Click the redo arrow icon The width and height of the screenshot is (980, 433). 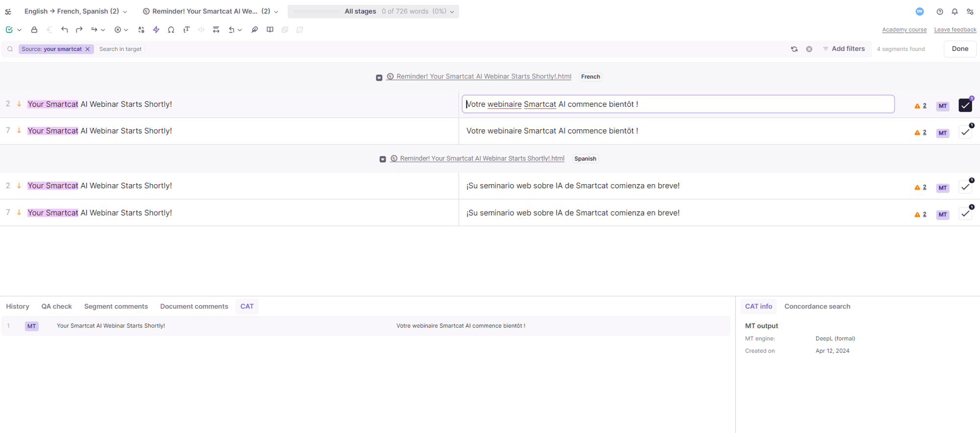[79, 30]
